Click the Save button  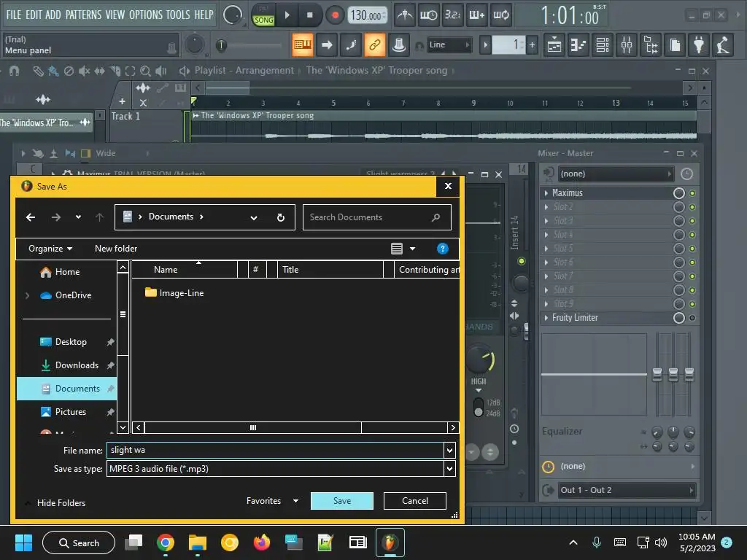(x=341, y=501)
